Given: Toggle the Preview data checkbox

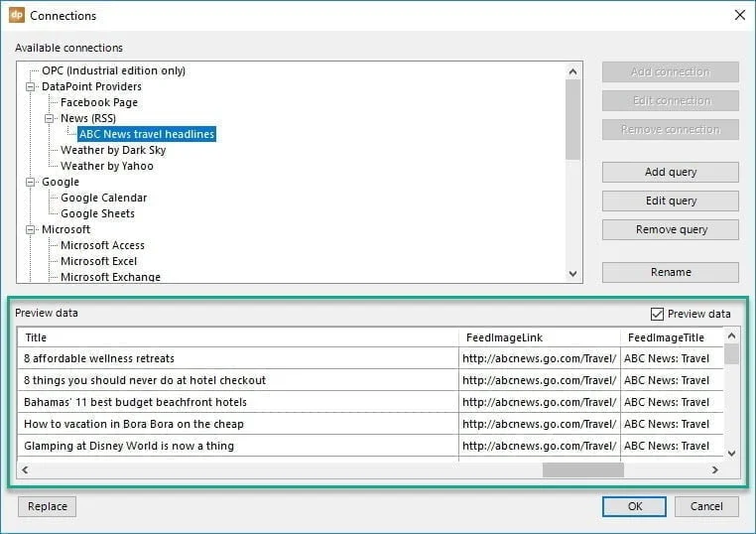Looking at the screenshot, I should click(657, 314).
